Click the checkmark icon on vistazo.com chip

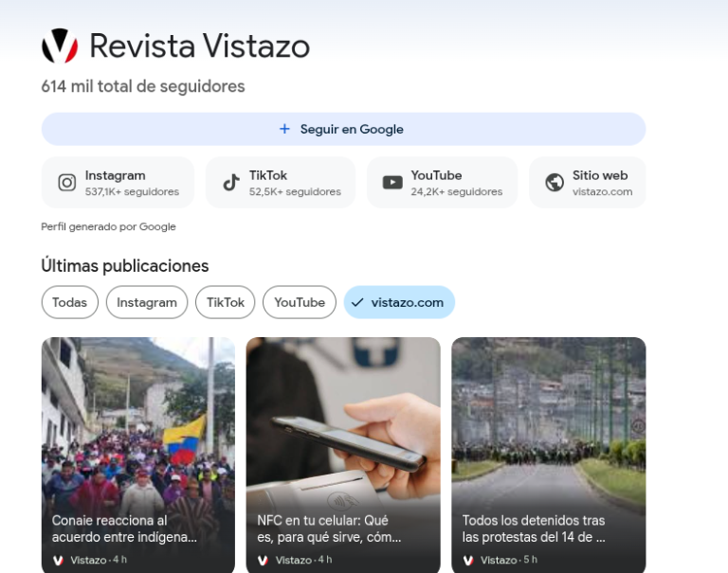pos(357,302)
